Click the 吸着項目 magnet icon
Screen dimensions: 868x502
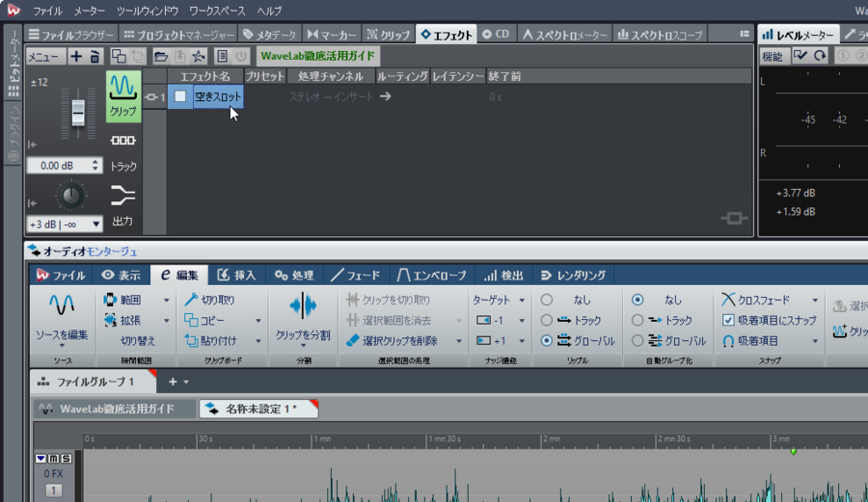click(728, 341)
